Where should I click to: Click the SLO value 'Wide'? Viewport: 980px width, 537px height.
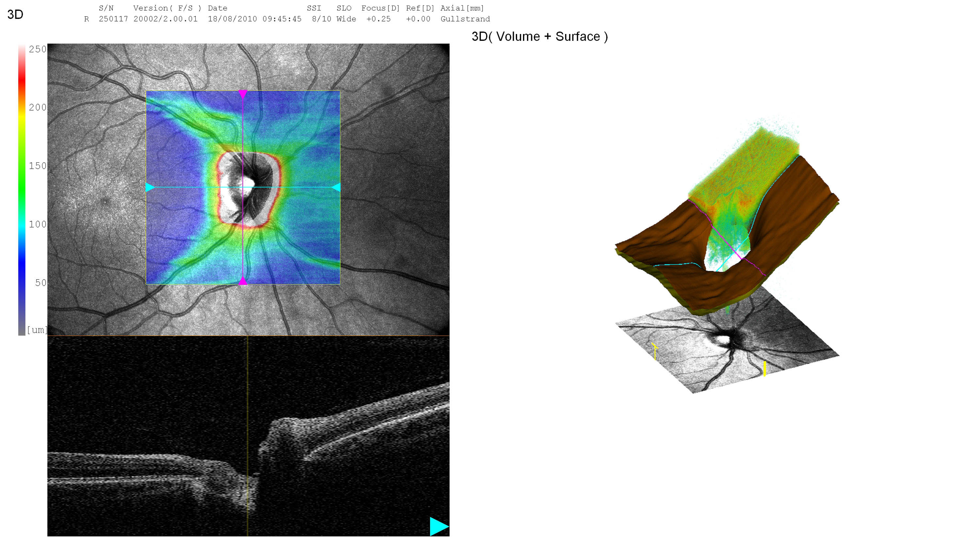346,19
